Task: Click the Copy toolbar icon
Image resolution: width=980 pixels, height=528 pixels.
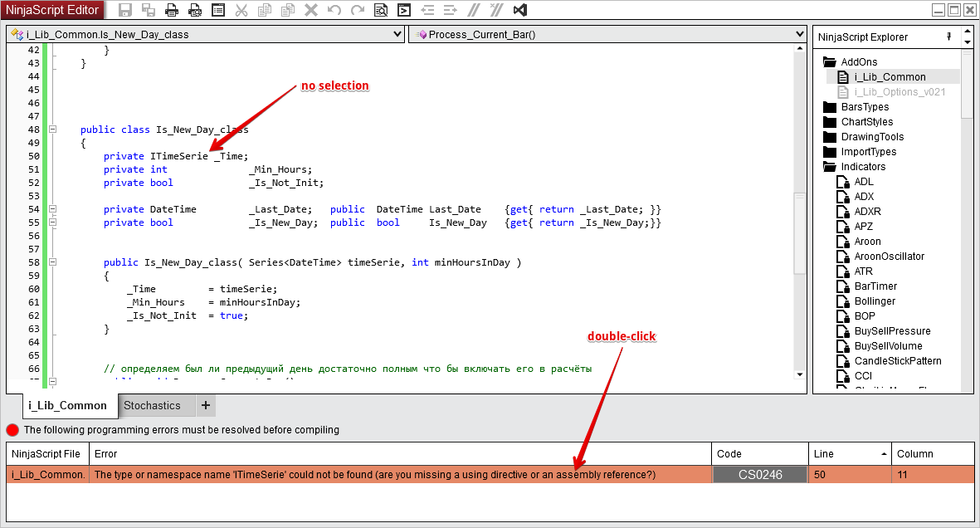Action: (x=265, y=10)
